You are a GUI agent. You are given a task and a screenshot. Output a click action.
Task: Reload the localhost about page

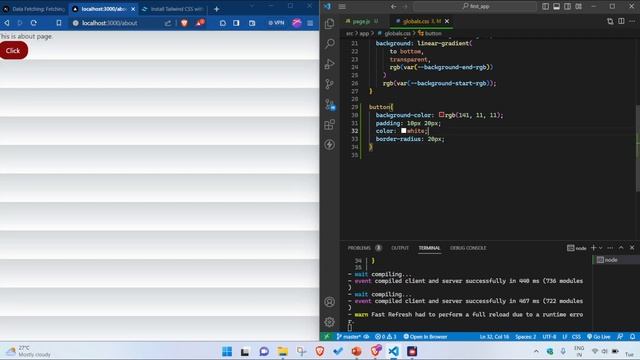tap(33, 23)
